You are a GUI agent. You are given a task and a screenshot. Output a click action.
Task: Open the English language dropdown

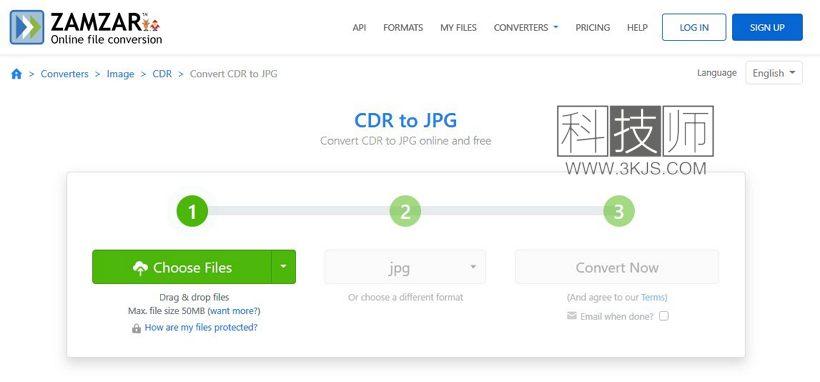[x=773, y=73]
